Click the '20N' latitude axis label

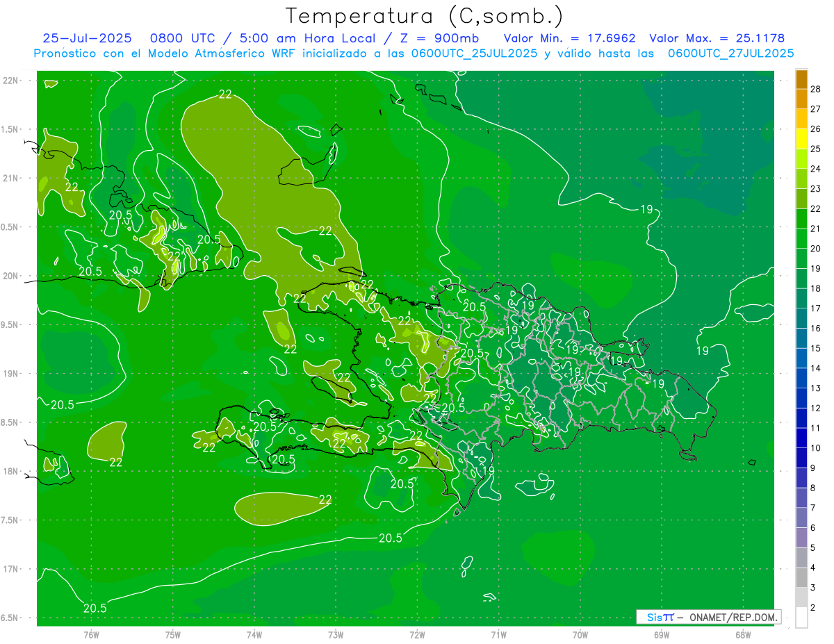click(11, 276)
